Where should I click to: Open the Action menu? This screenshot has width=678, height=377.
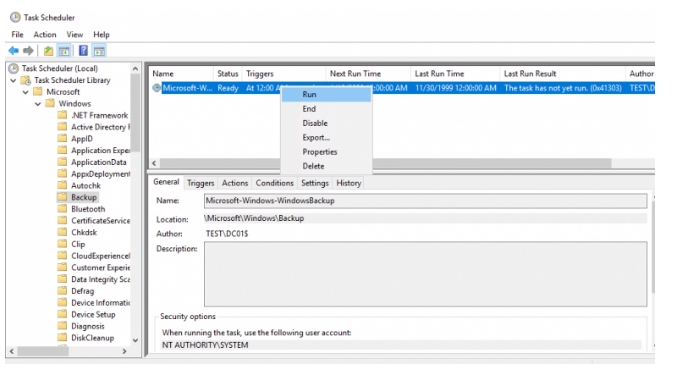coord(45,35)
